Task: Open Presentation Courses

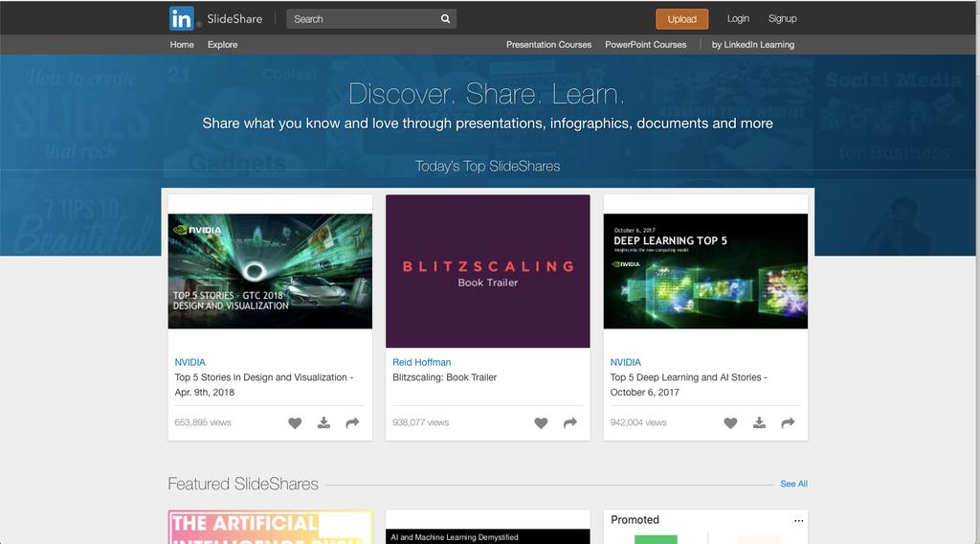Action: click(x=548, y=44)
